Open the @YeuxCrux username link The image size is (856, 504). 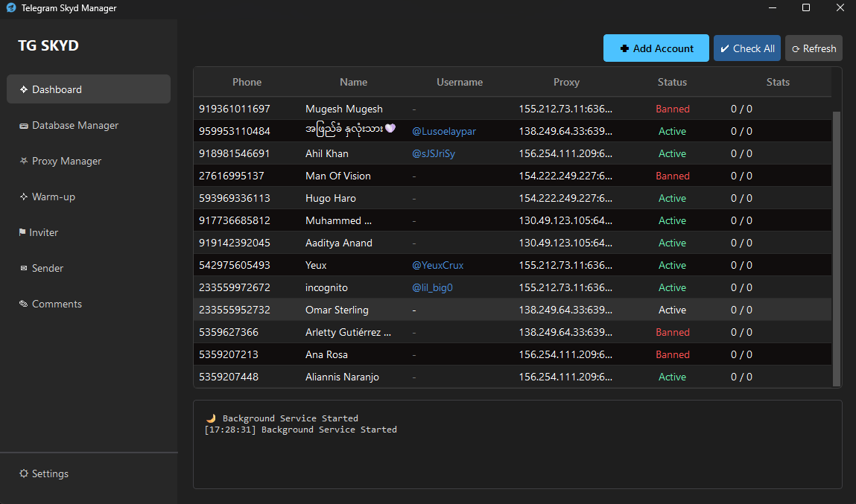coord(437,266)
